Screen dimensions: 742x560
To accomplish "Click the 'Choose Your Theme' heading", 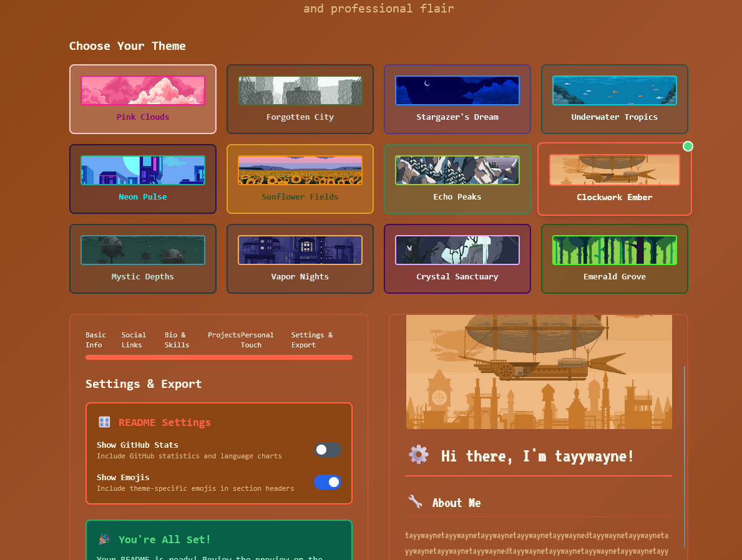I will [127, 46].
